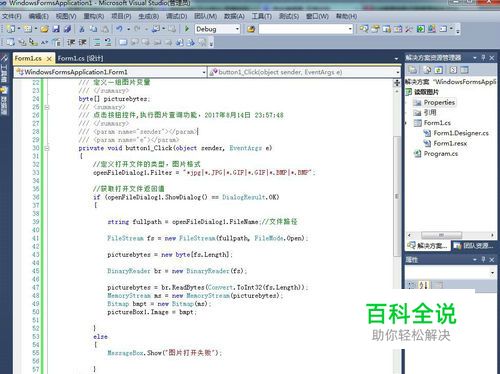This screenshot has width=500, height=374.
Task: Start debugging with the green play icon
Action: click(187, 29)
